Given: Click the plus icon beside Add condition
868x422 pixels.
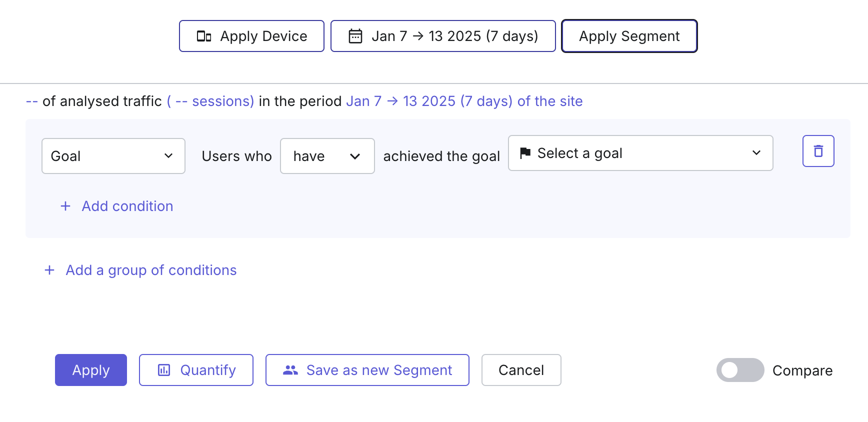Looking at the screenshot, I should point(65,206).
